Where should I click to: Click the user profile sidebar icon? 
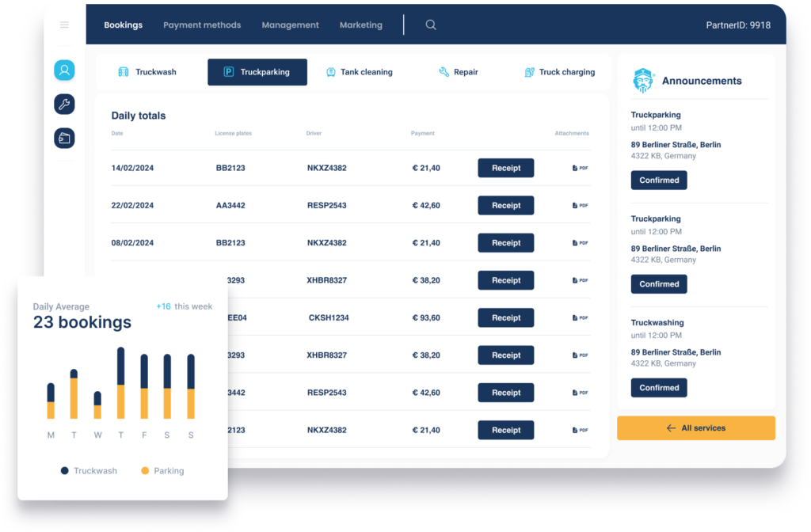tap(64, 70)
